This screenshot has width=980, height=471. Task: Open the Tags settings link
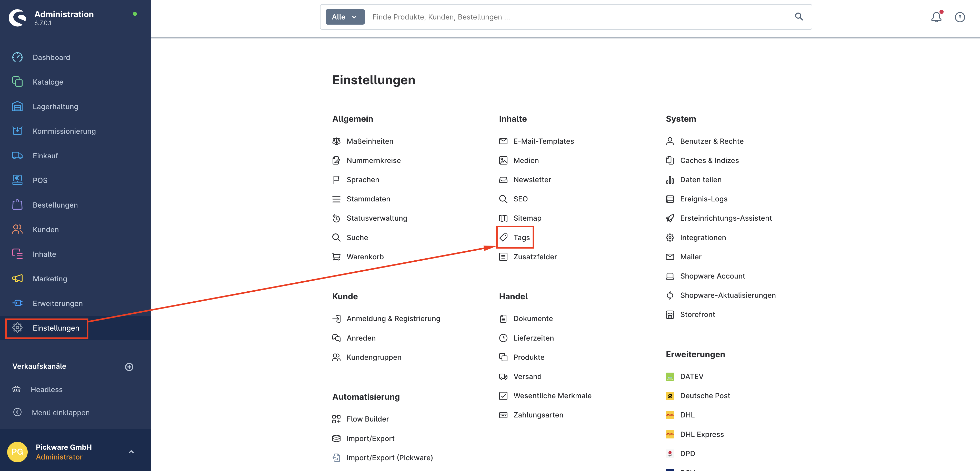[521, 238]
